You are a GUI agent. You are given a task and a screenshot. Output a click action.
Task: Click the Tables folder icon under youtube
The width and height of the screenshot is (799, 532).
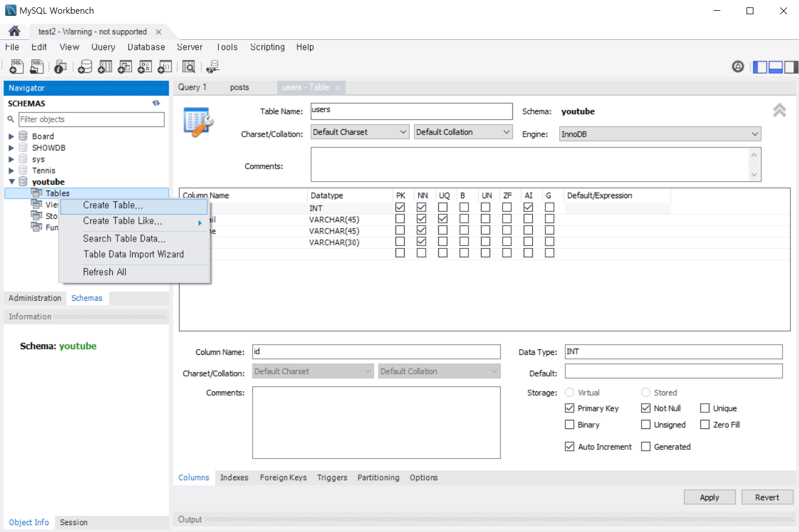pyautogui.click(x=36, y=193)
